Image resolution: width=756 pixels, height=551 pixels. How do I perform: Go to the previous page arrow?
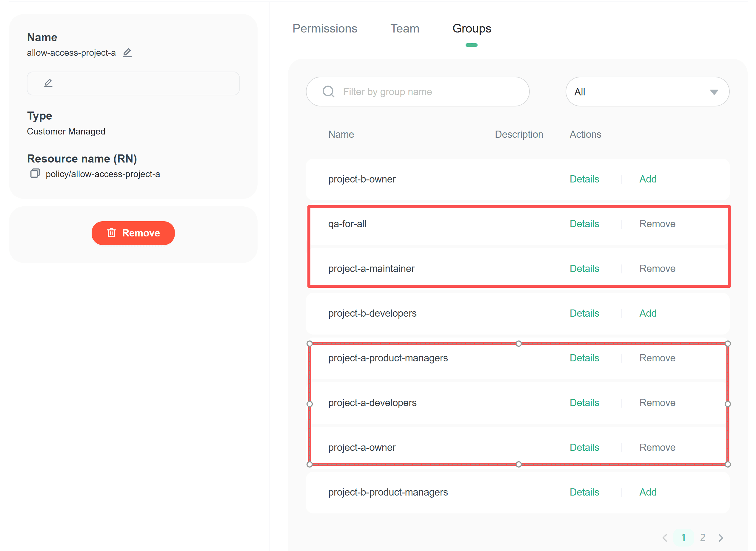tap(665, 537)
